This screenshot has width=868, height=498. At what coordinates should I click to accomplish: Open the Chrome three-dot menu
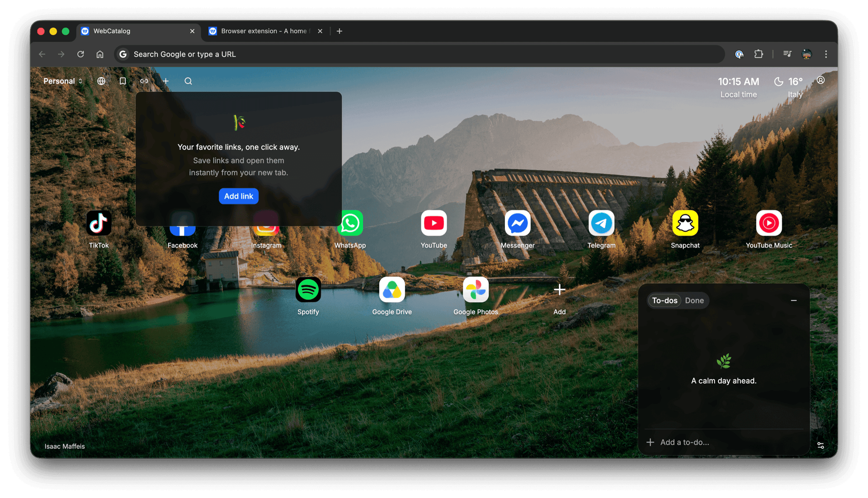pyautogui.click(x=826, y=54)
